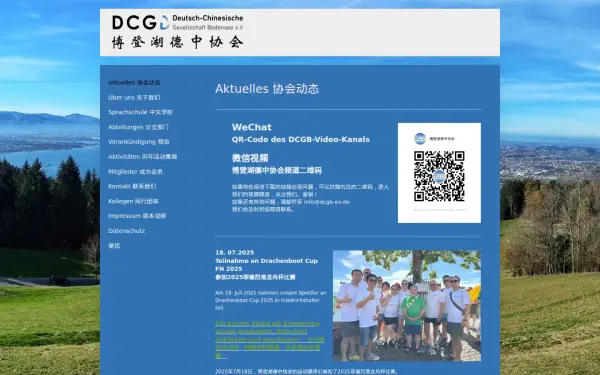The height and width of the screenshot is (375, 600).
Task: Open the Drachenboot Cup group photo
Action: coord(407,306)
